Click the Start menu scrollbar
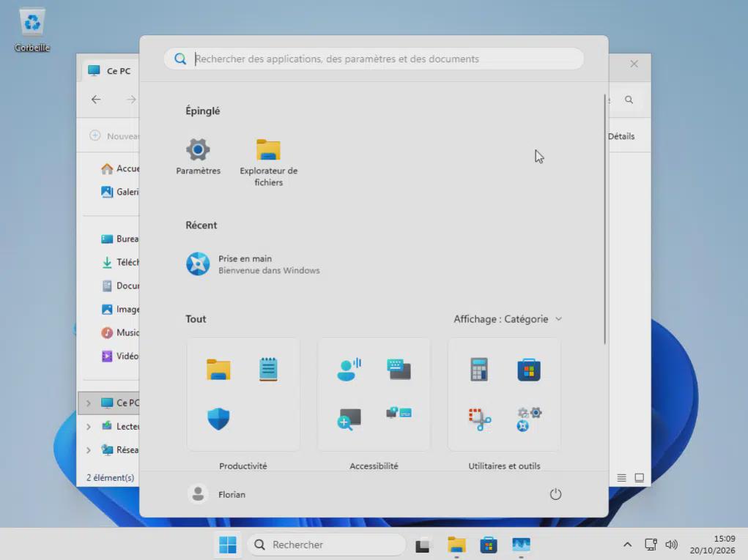 [604, 219]
